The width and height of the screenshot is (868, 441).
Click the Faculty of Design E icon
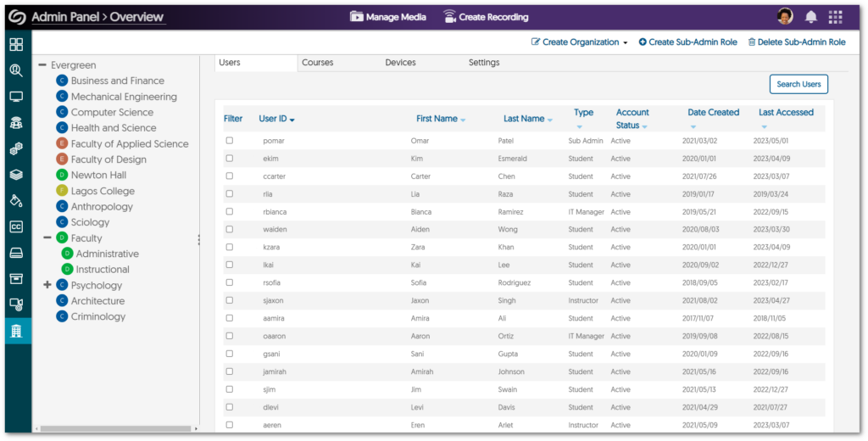[62, 159]
